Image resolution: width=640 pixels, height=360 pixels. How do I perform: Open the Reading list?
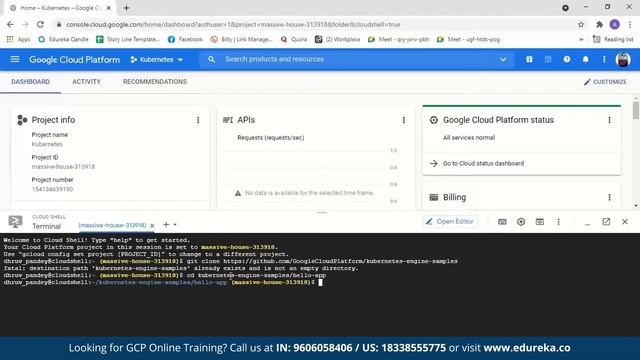(x=613, y=40)
